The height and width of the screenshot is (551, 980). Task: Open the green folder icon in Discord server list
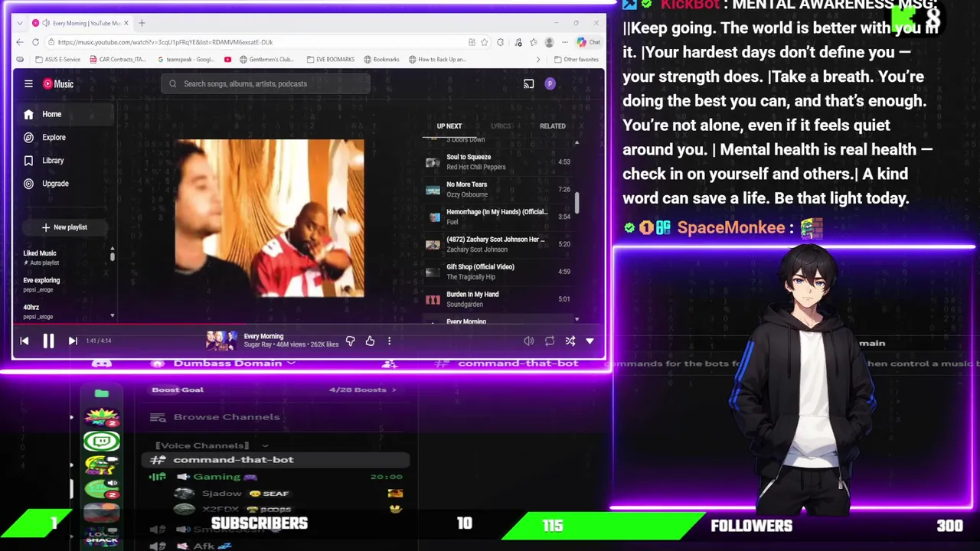(x=102, y=393)
